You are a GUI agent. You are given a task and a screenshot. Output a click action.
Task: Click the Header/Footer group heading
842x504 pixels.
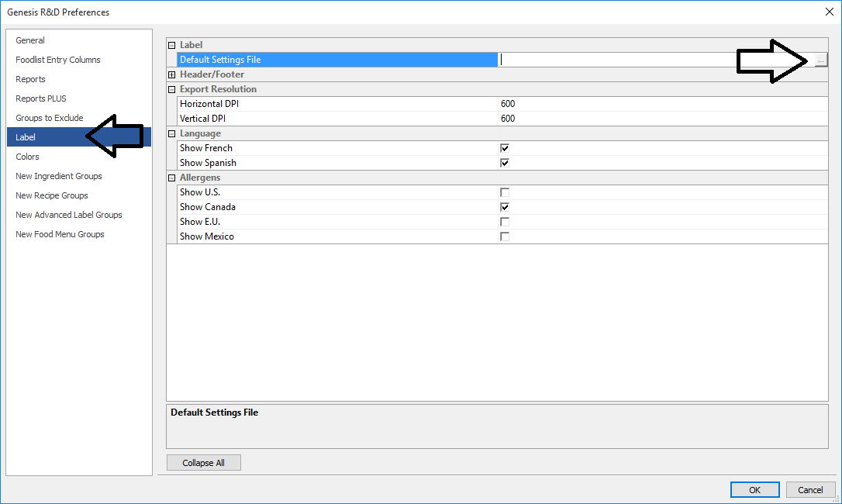tap(212, 74)
